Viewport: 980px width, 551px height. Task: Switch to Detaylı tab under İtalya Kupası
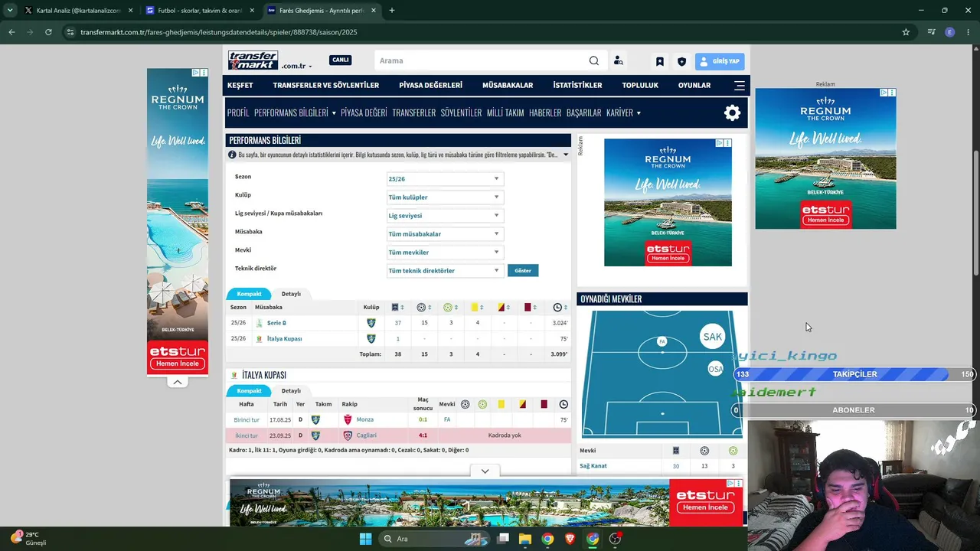click(291, 391)
